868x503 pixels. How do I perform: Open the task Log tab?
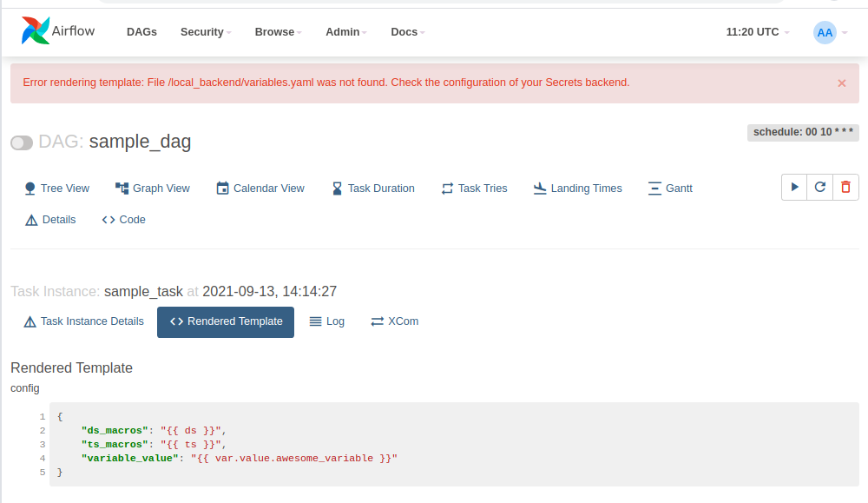(326, 321)
